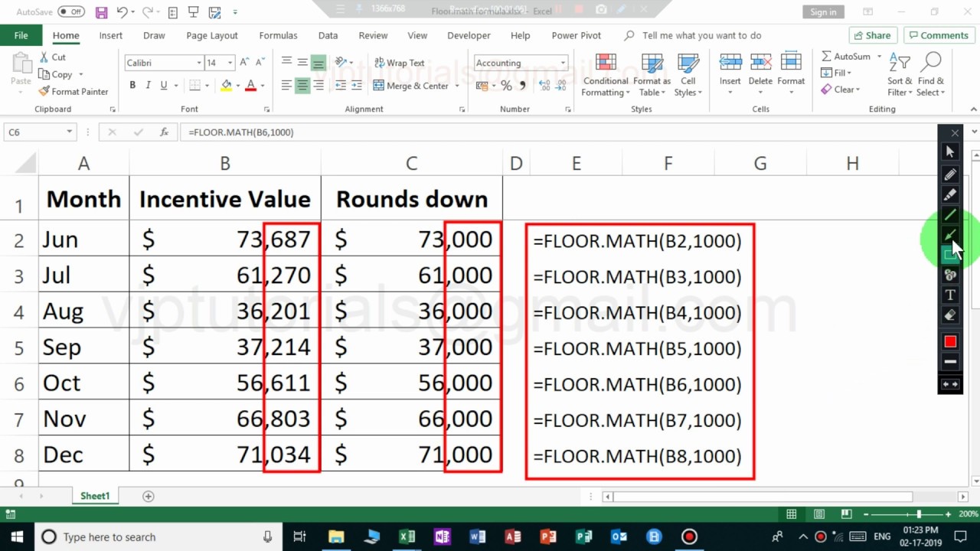This screenshot has height=551, width=980.
Task: Click the Share button
Action: 872,35
